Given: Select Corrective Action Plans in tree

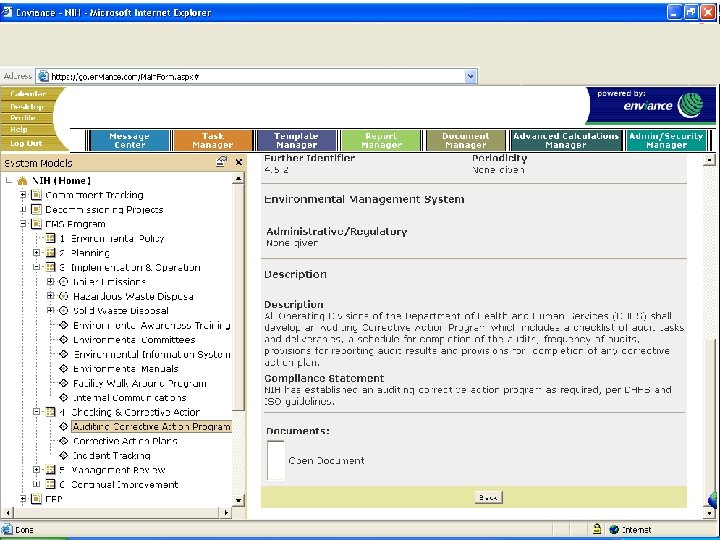Looking at the screenshot, I should pyautogui.click(x=125, y=441).
